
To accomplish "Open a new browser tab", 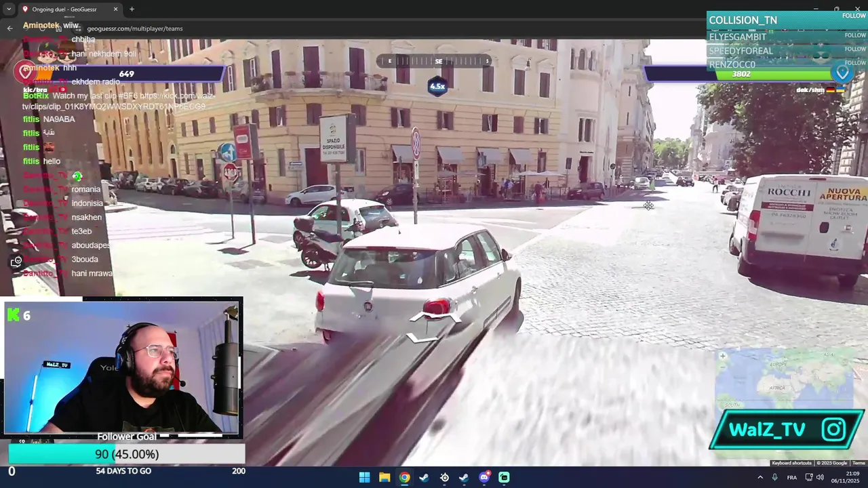I will [132, 9].
